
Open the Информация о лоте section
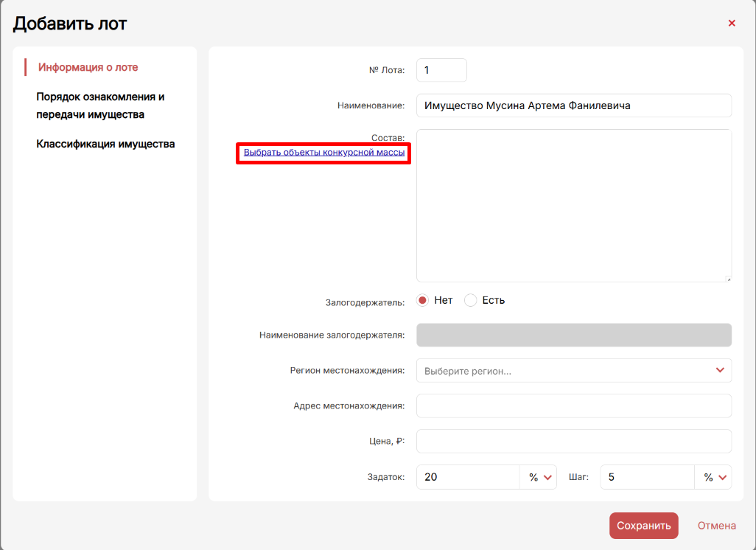pos(88,67)
